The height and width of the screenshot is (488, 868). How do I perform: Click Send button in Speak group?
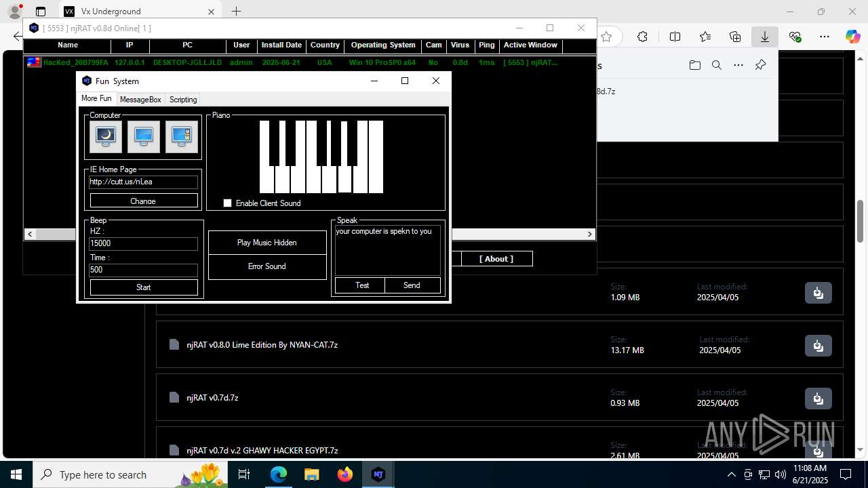(x=412, y=285)
